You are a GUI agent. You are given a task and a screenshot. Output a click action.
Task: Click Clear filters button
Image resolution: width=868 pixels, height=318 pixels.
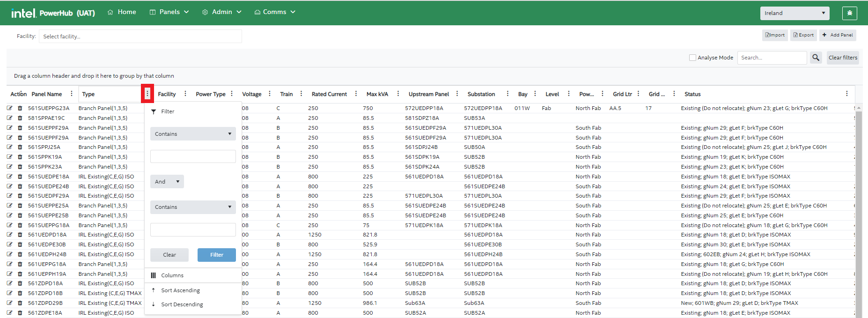point(842,58)
